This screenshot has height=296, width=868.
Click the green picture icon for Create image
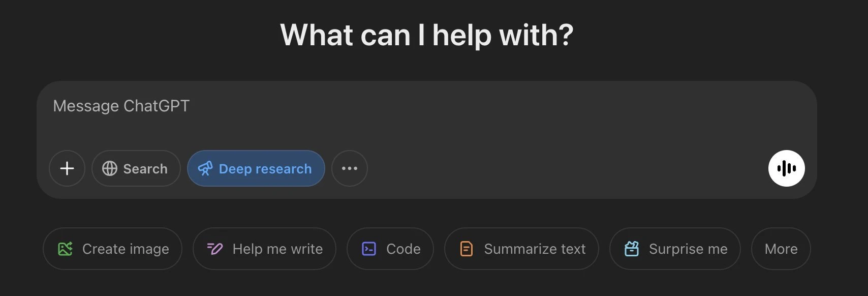[x=65, y=249]
